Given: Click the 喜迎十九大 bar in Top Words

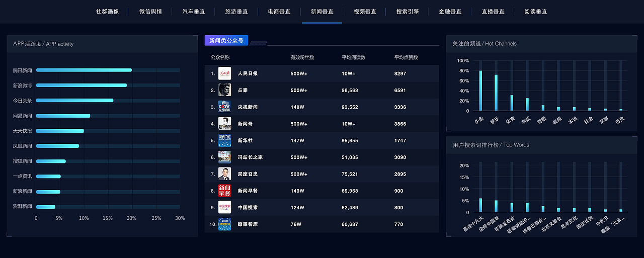Looking at the screenshot, I should 480,205.
